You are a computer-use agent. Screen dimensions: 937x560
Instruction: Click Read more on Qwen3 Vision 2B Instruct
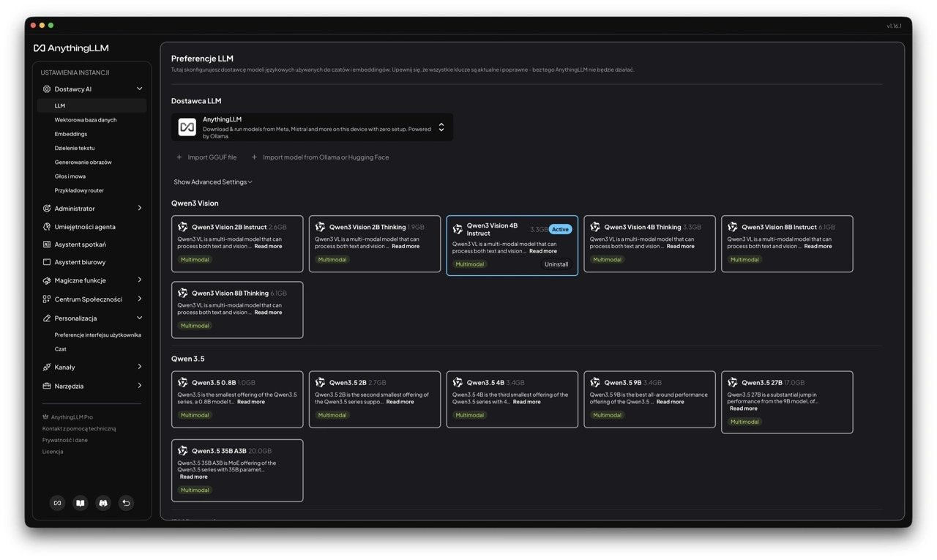click(x=268, y=247)
